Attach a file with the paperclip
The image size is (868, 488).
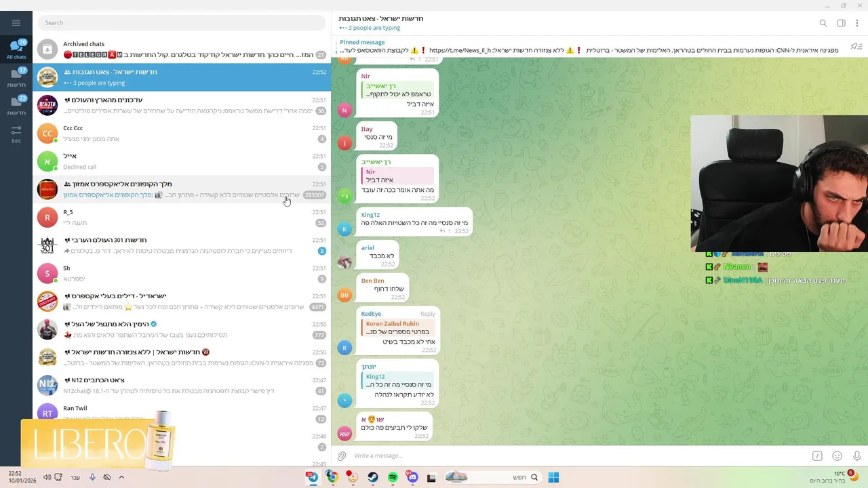342,456
